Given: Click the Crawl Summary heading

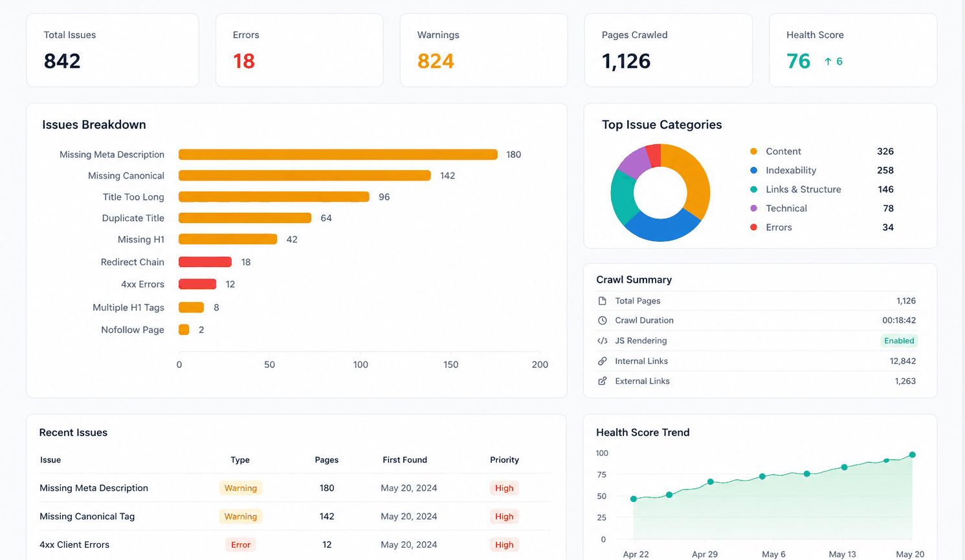Looking at the screenshot, I should 634,280.
